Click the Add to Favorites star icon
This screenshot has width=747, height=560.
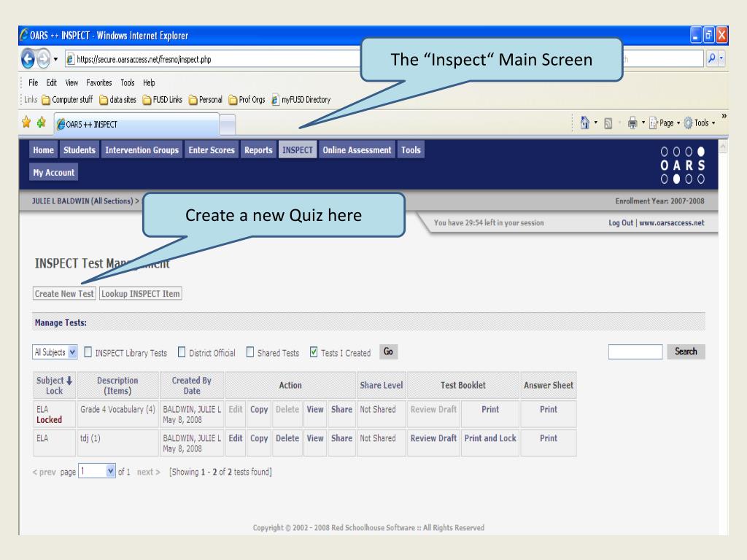tap(42, 122)
